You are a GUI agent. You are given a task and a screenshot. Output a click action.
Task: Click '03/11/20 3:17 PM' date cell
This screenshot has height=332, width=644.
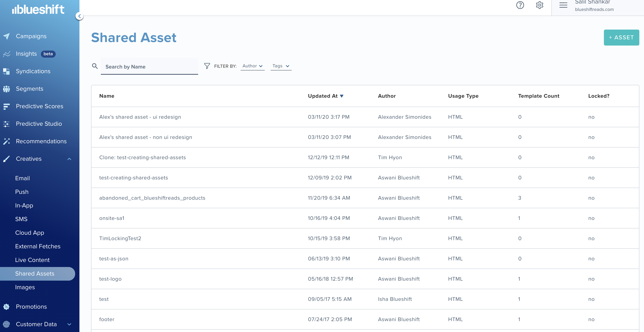pos(329,117)
